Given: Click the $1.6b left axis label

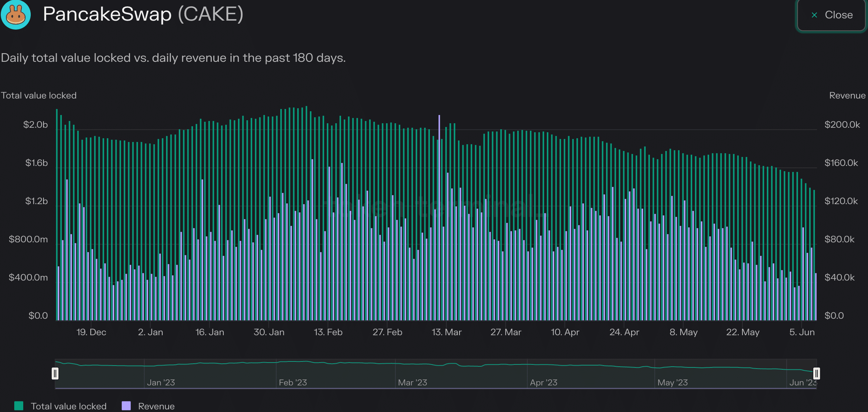Looking at the screenshot, I should tap(36, 163).
